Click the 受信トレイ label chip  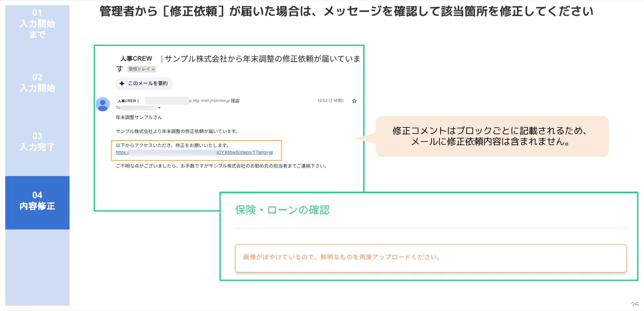coord(141,69)
